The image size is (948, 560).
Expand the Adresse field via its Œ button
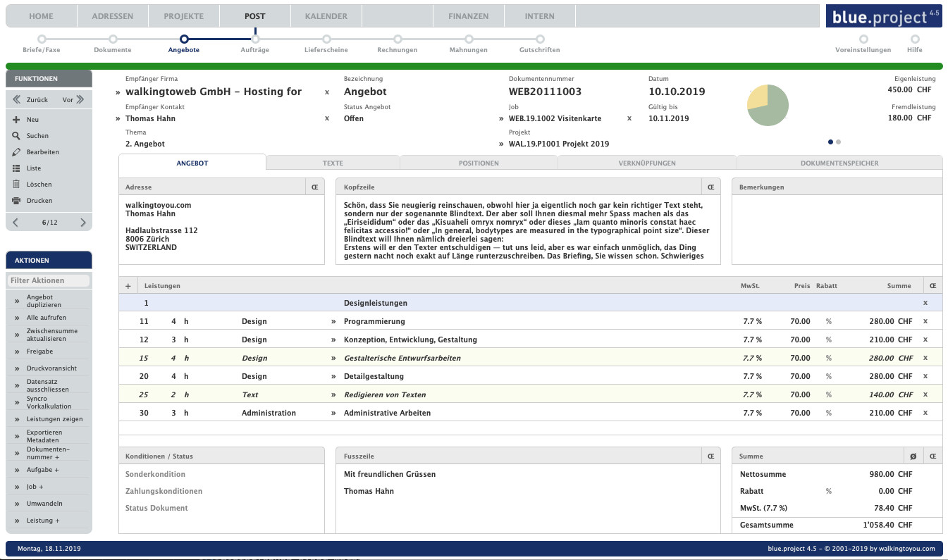pyautogui.click(x=314, y=187)
